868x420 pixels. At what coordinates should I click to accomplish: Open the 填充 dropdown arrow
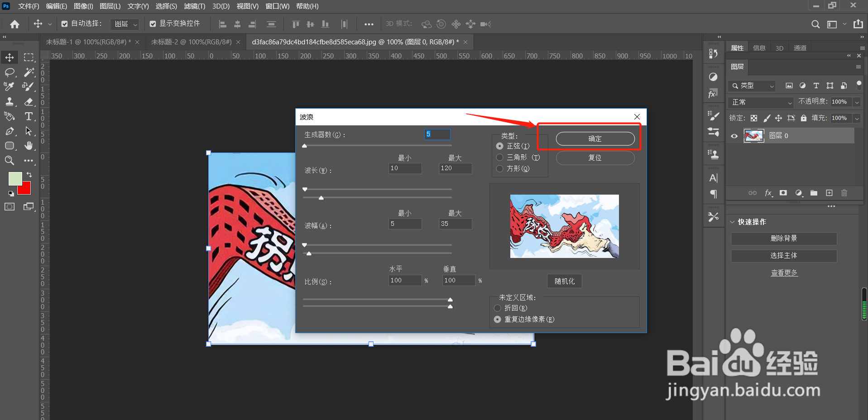[x=857, y=119]
